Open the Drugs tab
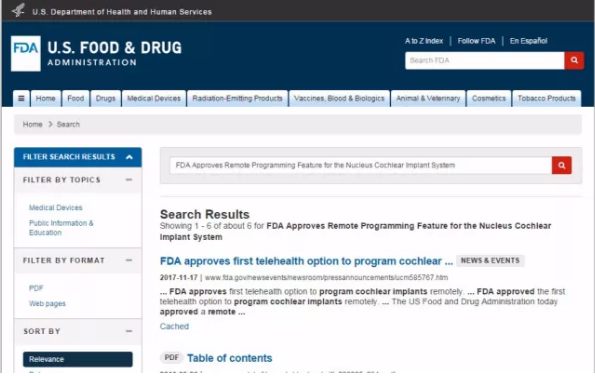Screen dimensions: 595x376 (105, 99)
